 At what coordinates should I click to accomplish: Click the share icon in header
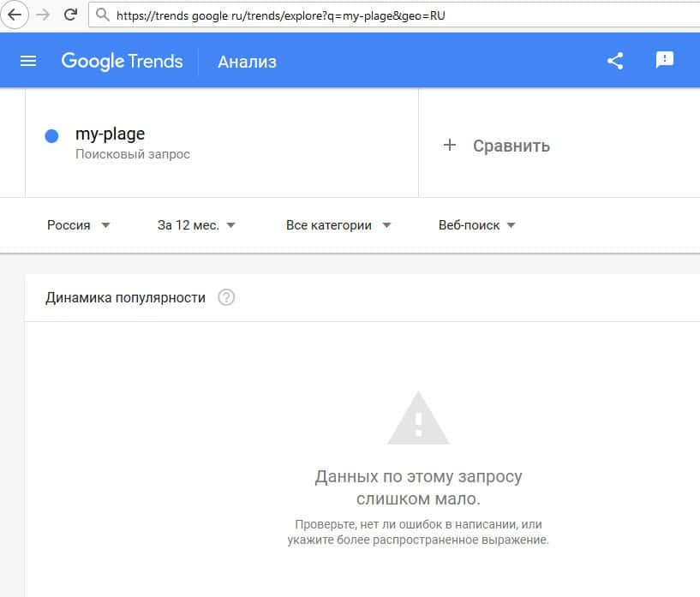(614, 61)
